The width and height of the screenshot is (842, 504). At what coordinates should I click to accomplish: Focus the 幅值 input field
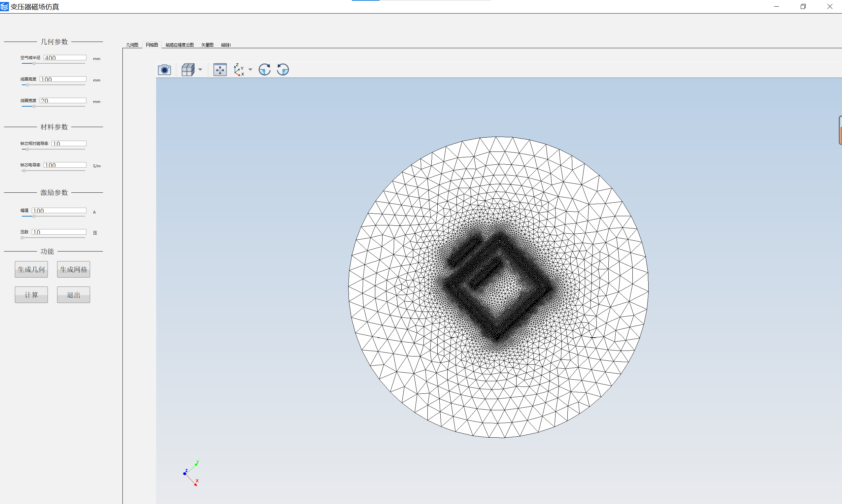click(59, 210)
